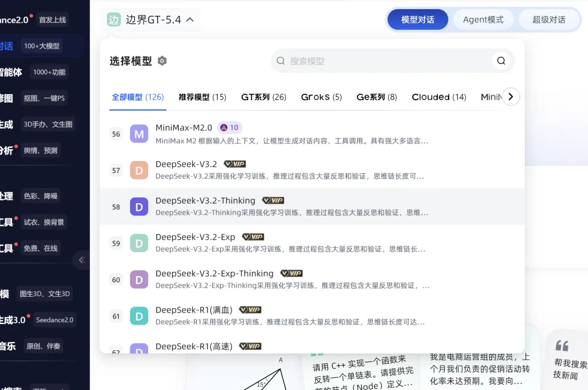Viewport: 588px width, 390px height.
Task: Select the Clouded (14) tab
Action: (439, 97)
